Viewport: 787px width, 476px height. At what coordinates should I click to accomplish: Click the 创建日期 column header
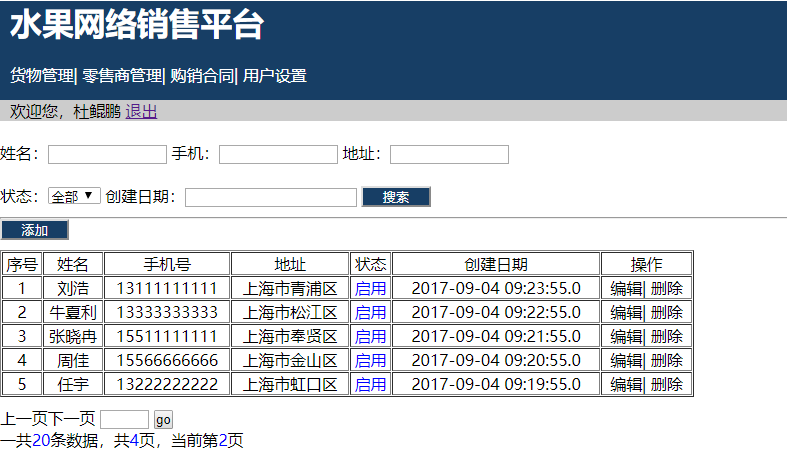496,264
